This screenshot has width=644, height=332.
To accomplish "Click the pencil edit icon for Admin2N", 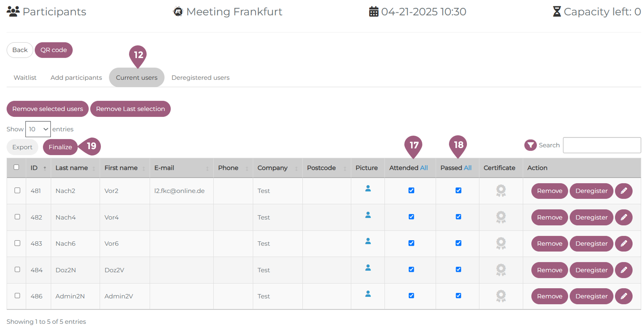I will (623, 296).
